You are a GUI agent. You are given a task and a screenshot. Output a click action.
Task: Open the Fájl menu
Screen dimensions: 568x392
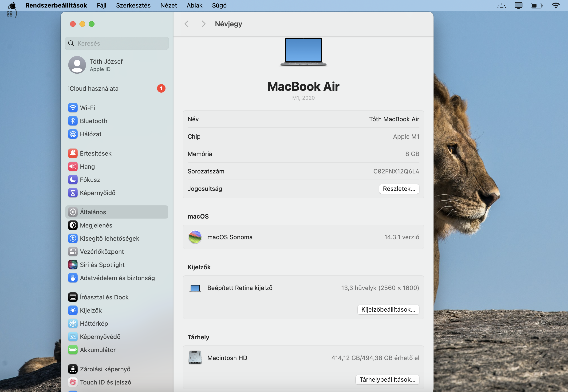point(102,5)
